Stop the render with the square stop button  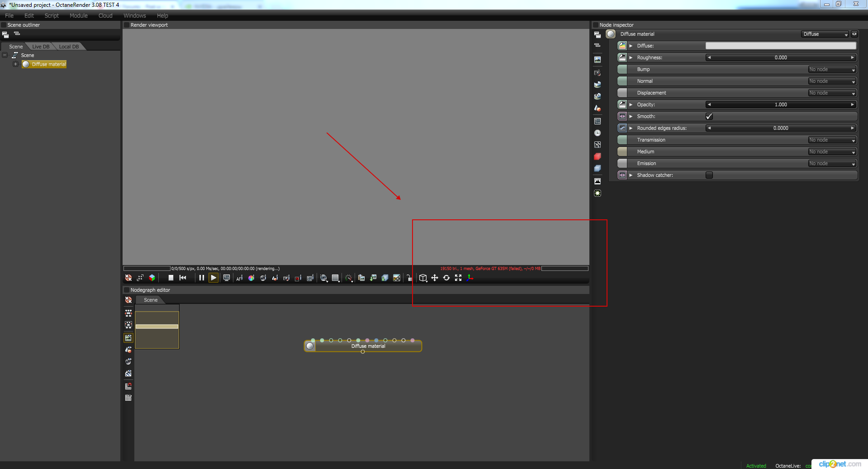pyautogui.click(x=171, y=278)
